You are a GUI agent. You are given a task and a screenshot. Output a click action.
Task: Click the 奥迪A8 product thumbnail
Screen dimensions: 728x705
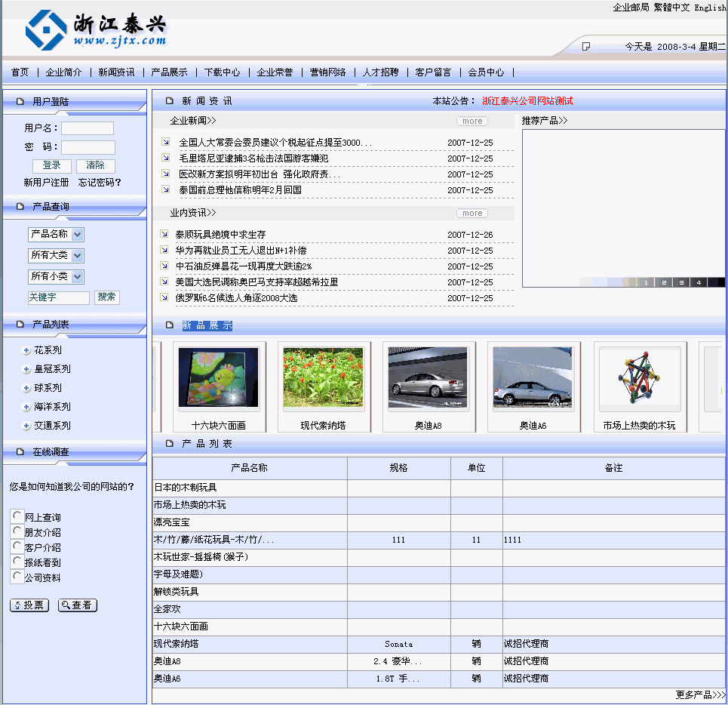point(429,377)
